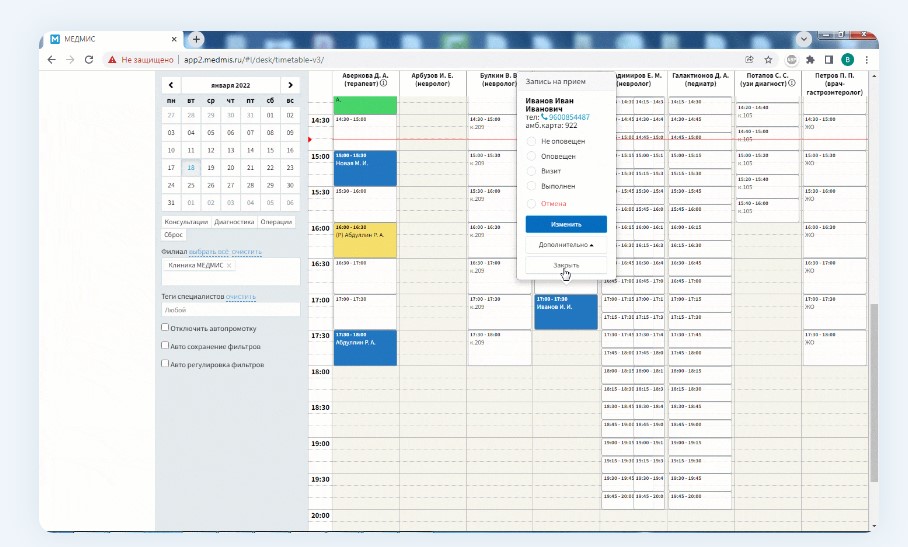Click 15:40 - 16:00 slot in Потапов column
This screenshot has width=908, height=547.
click(x=767, y=211)
